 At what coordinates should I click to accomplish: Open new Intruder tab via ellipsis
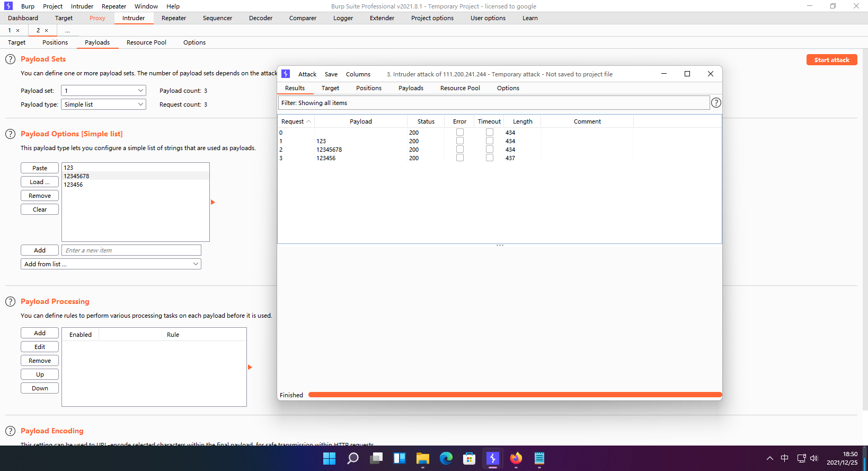[x=67, y=31]
